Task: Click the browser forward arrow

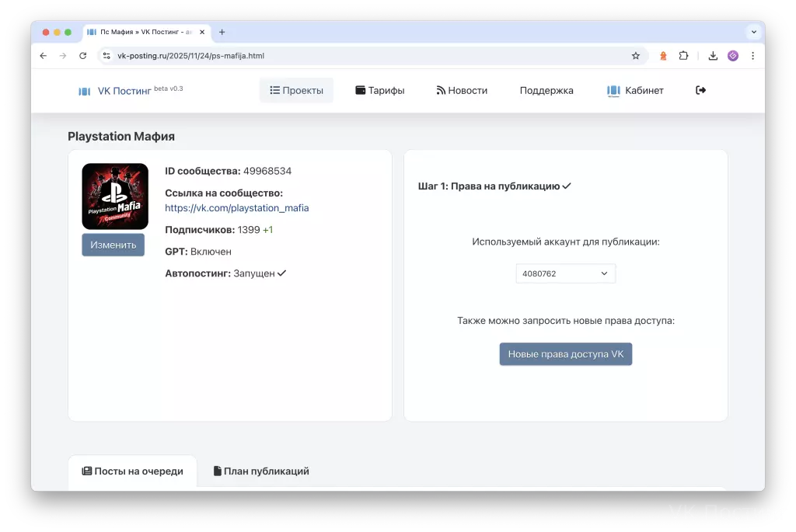Action: tap(63, 56)
